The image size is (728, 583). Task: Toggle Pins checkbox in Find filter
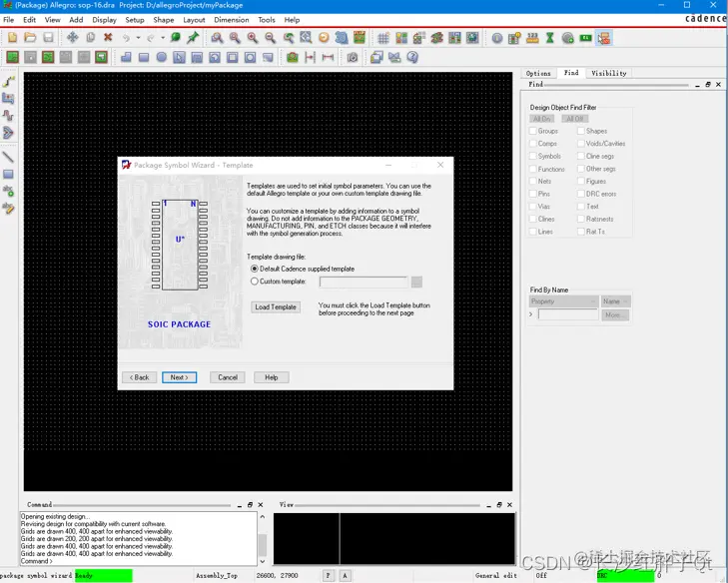pos(533,194)
